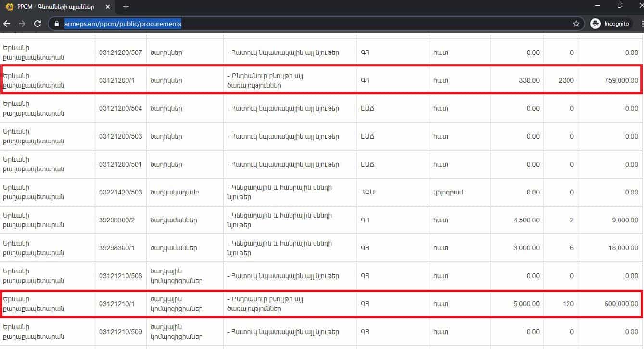The width and height of the screenshot is (644, 349).
Task: Restore down the browser window
Action: point(620,6)
